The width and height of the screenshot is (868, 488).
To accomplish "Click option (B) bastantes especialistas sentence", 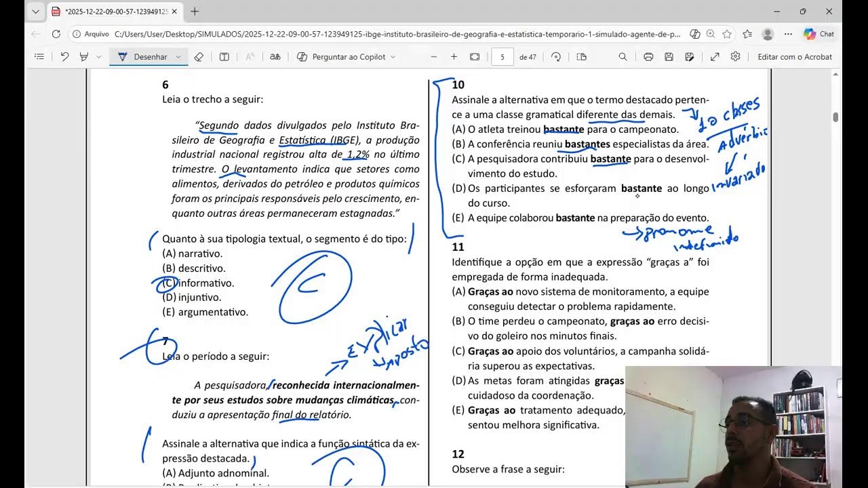I will (580, 144).
